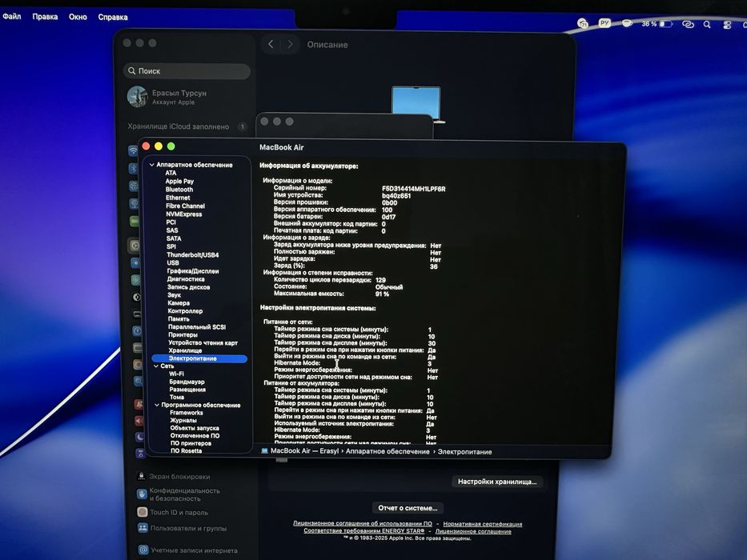Select the highlighted Электропитание tree row
The height and width of the screenshot is (560, 747).
tap(199, 358)
